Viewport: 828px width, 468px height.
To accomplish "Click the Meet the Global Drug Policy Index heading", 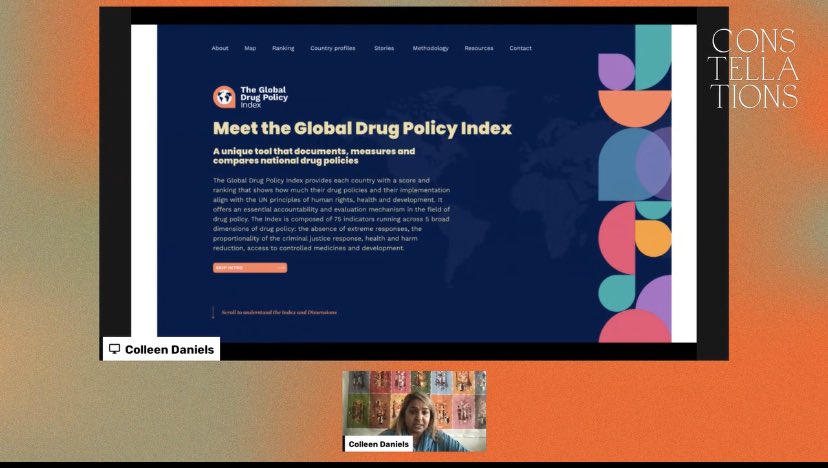I will click(x=362, y=128).
